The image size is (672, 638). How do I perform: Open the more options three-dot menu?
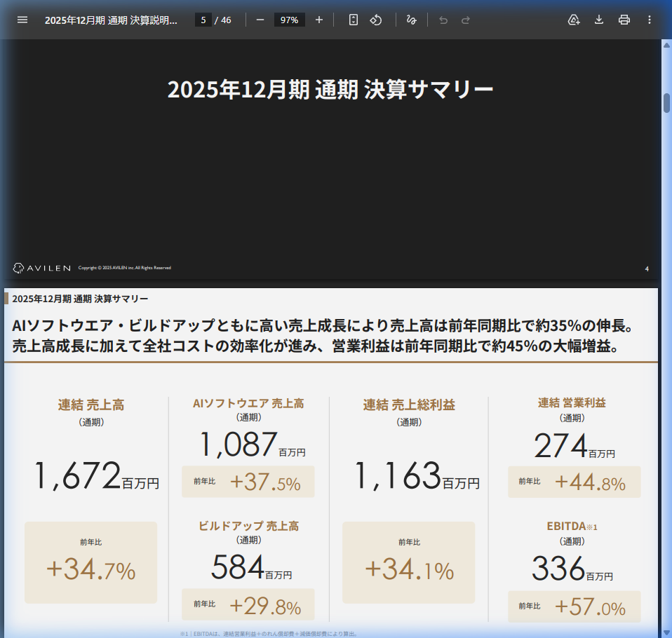[647, 20]
